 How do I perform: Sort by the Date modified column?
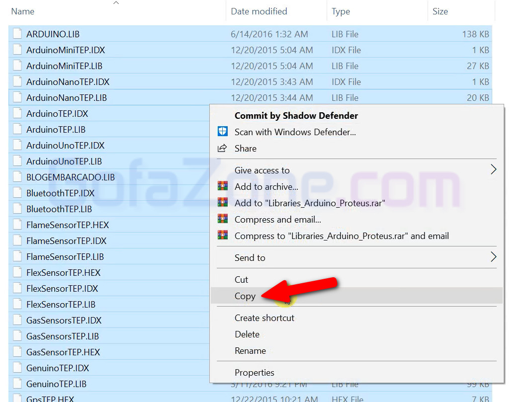[259, 11]
